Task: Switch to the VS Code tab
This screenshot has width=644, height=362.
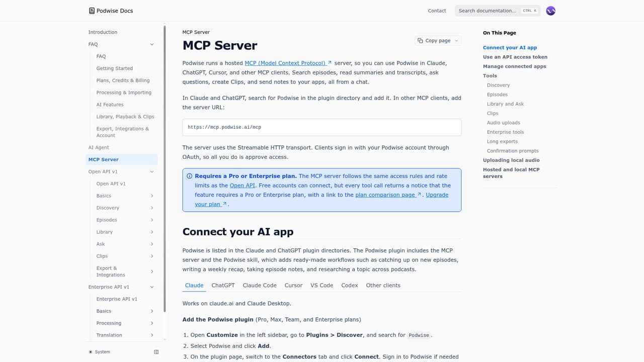Action: point(321,285)
